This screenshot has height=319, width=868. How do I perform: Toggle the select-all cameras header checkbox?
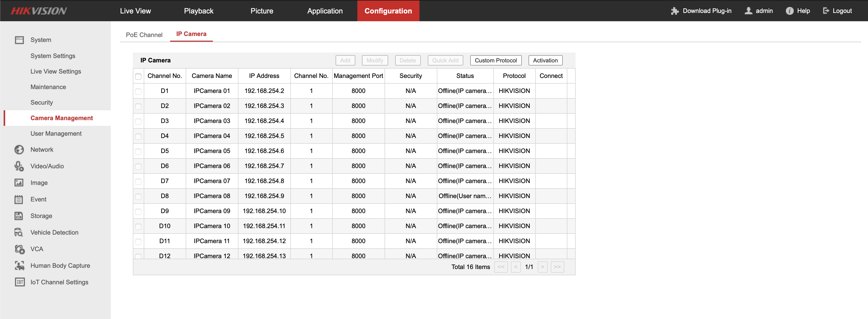point(138,76)
